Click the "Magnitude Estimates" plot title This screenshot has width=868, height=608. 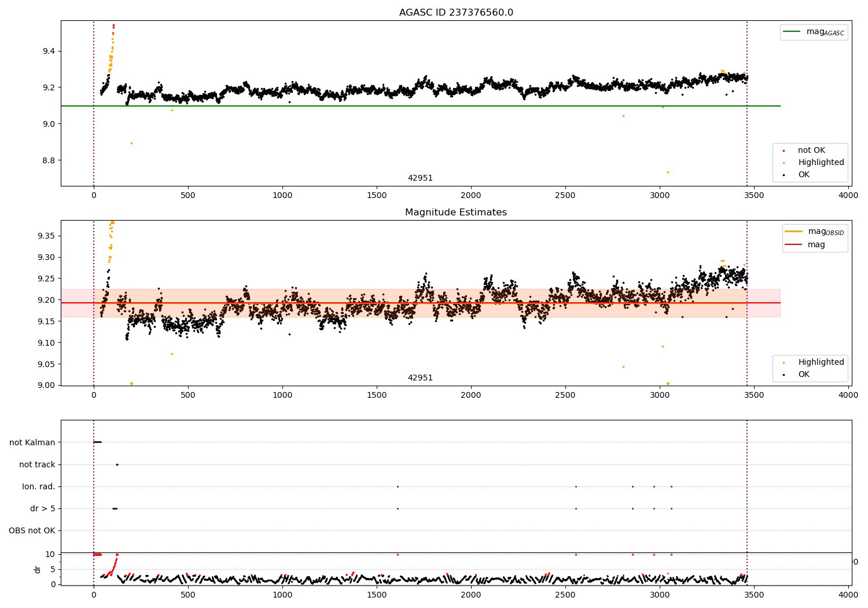[456, 213]
